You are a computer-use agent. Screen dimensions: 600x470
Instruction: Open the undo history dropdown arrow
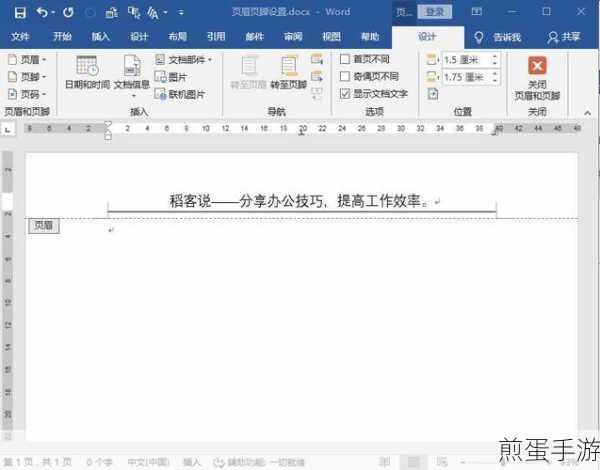[x=53, y=13]
